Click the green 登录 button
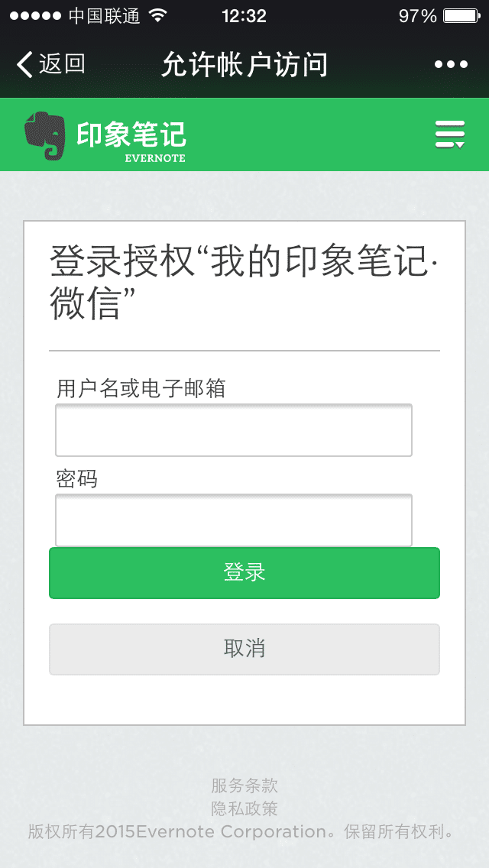 (244, 573)
